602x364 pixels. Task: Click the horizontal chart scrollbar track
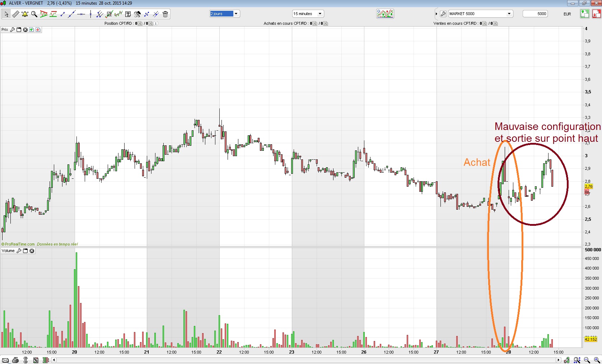(x=305, y=360)
